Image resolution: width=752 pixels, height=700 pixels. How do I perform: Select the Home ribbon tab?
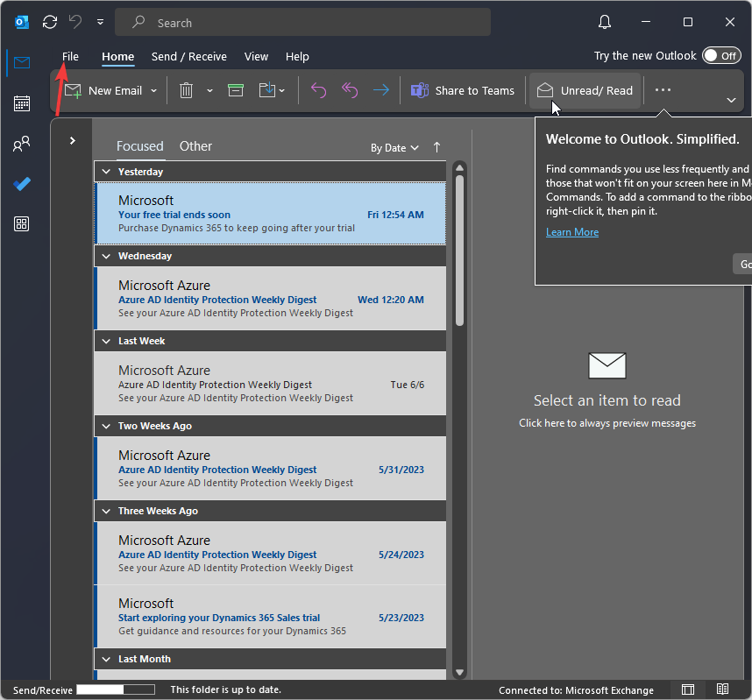(x=118, y=57)
